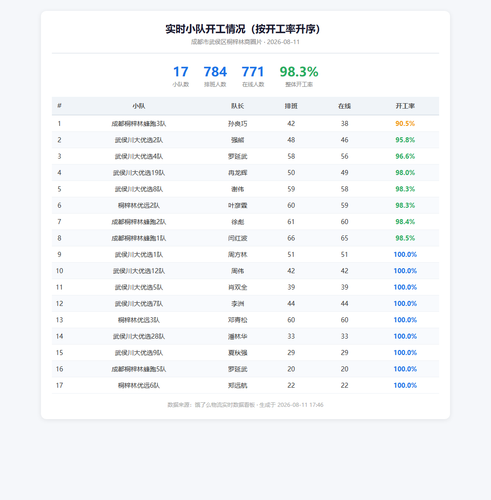Select squad name 武侯川大优选2队

[x=139, y=140]
